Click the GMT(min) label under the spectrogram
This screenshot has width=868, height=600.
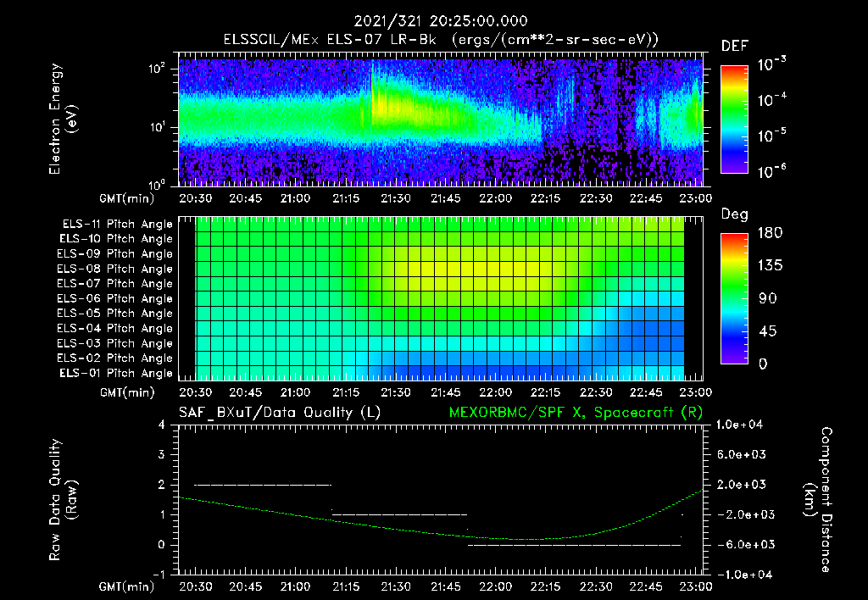click(127, 198)
